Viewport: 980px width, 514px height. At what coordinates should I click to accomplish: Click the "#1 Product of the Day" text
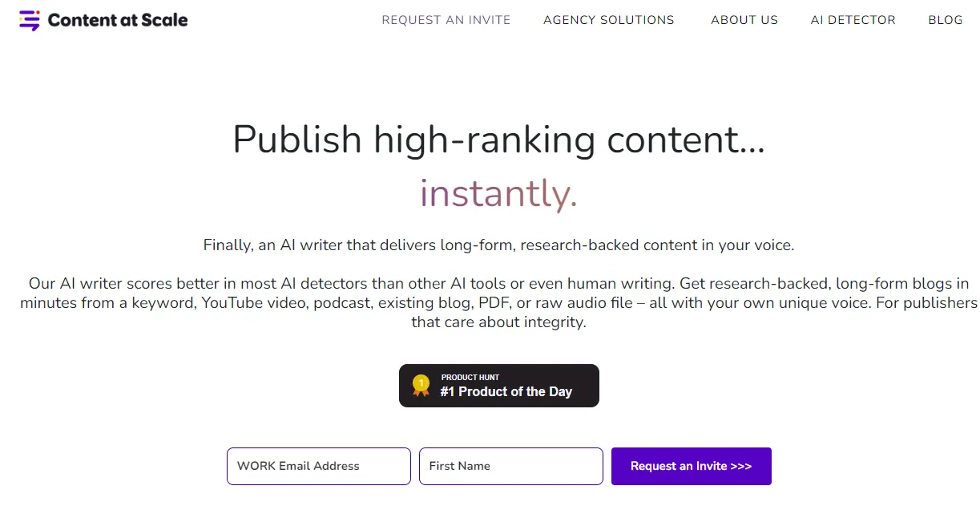[x=506, y=391]
